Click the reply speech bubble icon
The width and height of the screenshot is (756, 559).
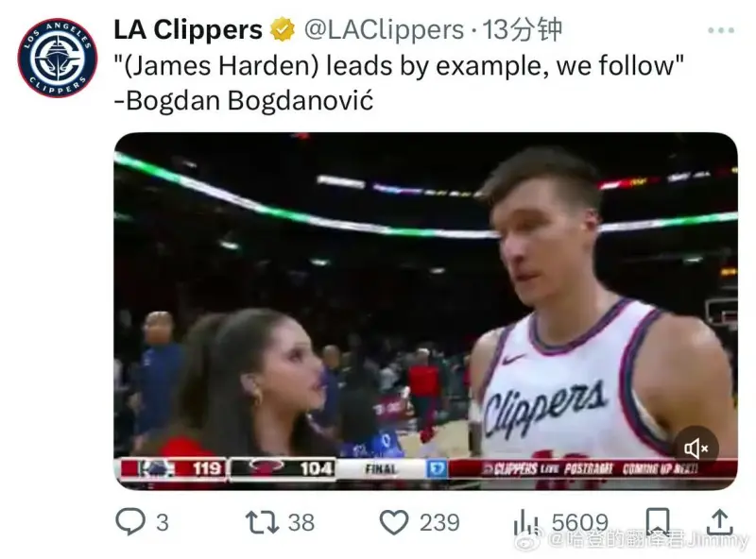click(130, 522)
